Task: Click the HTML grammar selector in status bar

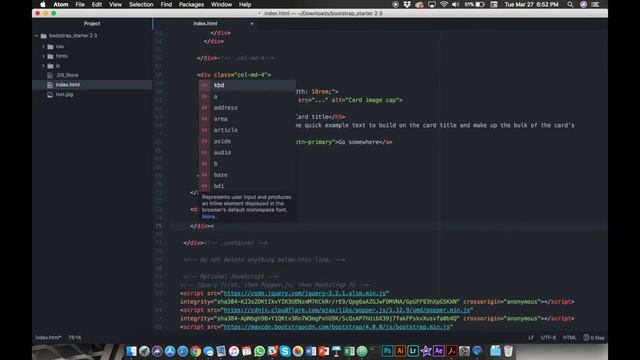Action: click(x=569, y=338)
